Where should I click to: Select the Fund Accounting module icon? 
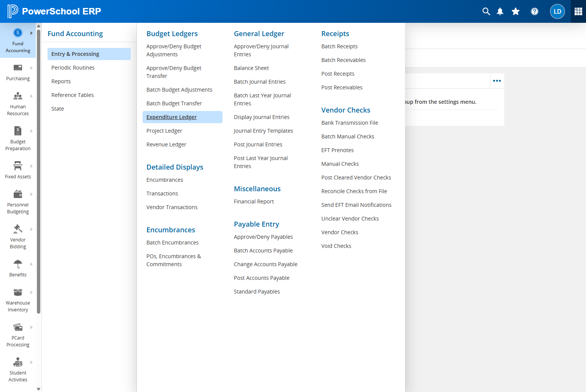click(x=18, y=33)
